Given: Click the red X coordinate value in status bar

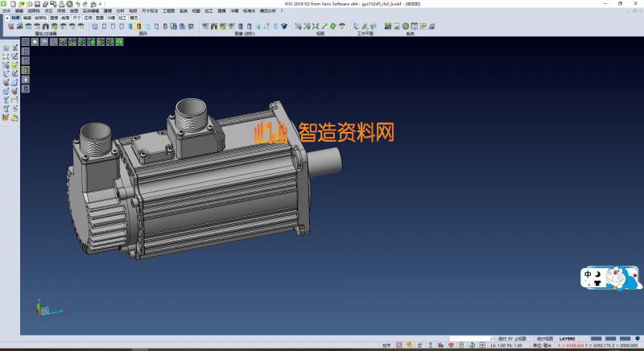Looking at the screenshot, I should click(x=571, y=345).
